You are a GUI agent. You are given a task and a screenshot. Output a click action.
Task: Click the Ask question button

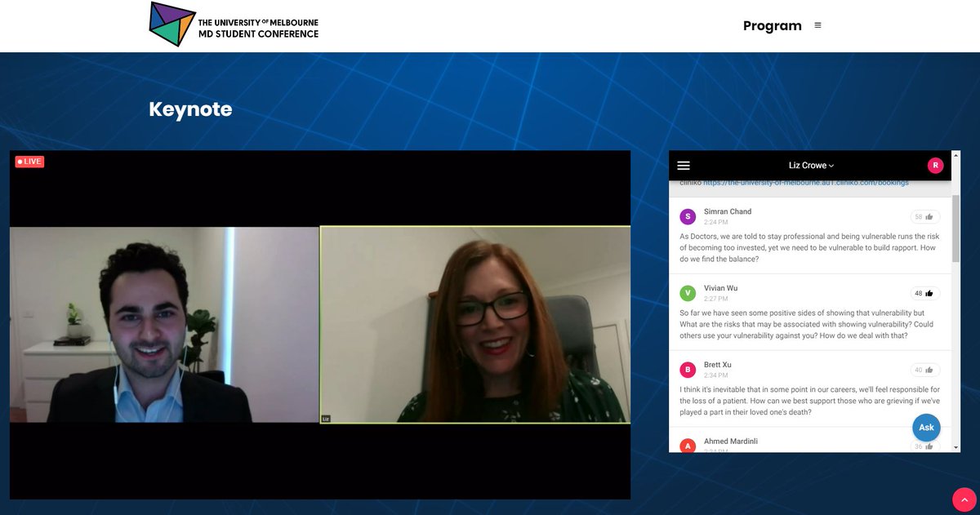coord(926,428)
